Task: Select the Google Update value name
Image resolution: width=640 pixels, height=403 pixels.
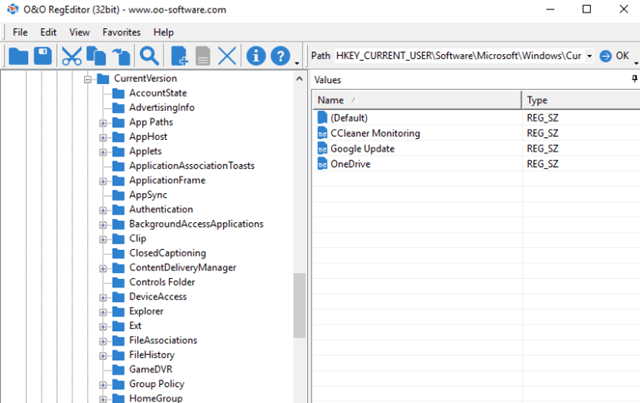Action: tap(362, 149)
